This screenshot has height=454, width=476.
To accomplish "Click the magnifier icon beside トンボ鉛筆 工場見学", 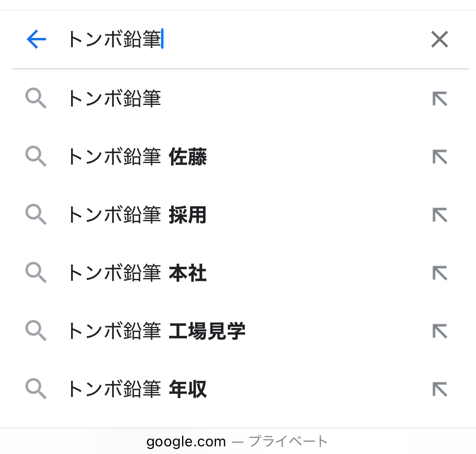I will 36,331.
